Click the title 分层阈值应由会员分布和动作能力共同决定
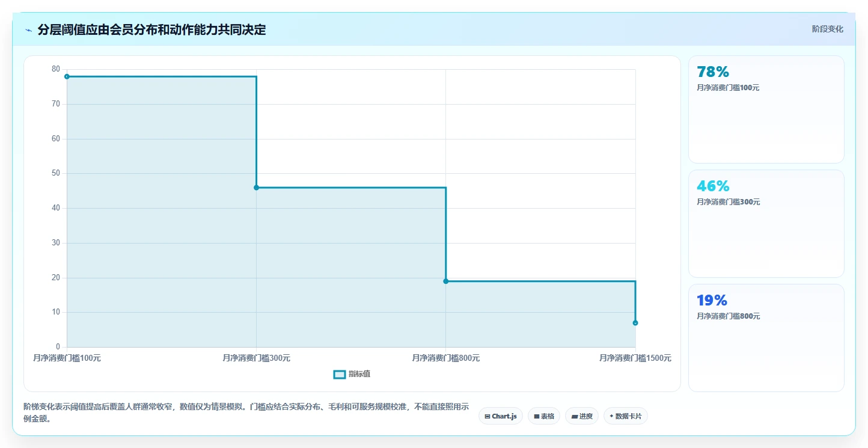868x448 pixels. point(151,29)
